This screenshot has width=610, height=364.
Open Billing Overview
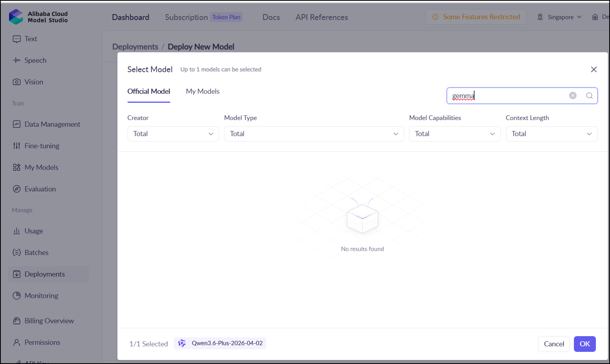click(x=48, y=321)
